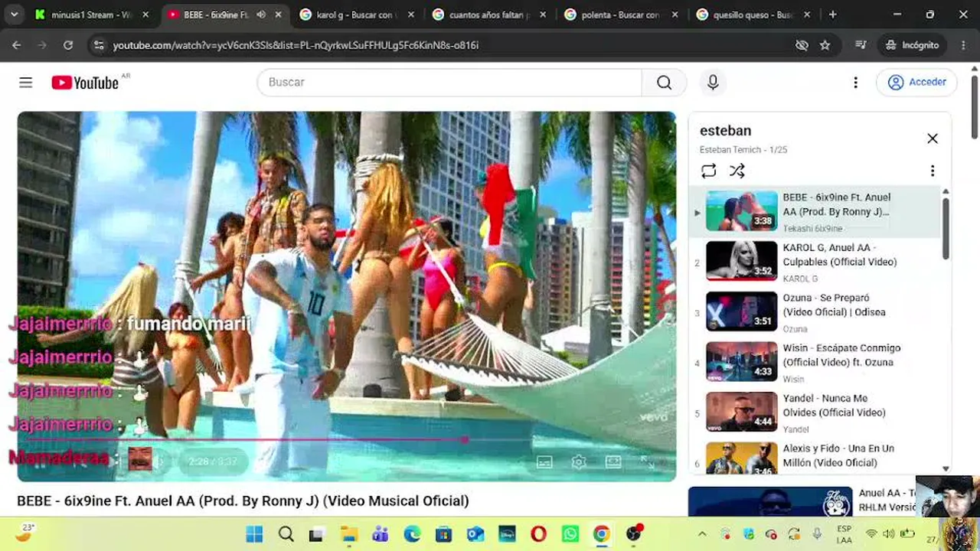The height and width of the screenshot is (551, 980).
Task: Mute the BEBE tab via speaker icon
Action: coord(261,15)
